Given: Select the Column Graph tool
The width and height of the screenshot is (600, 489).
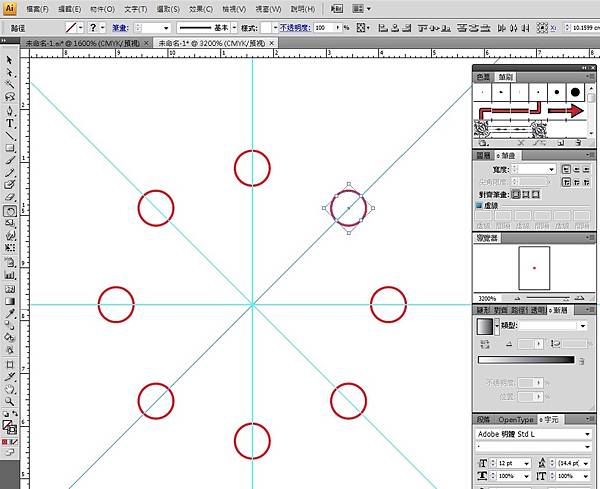Looking at the screenshot, I should click(x=10, y=275).
